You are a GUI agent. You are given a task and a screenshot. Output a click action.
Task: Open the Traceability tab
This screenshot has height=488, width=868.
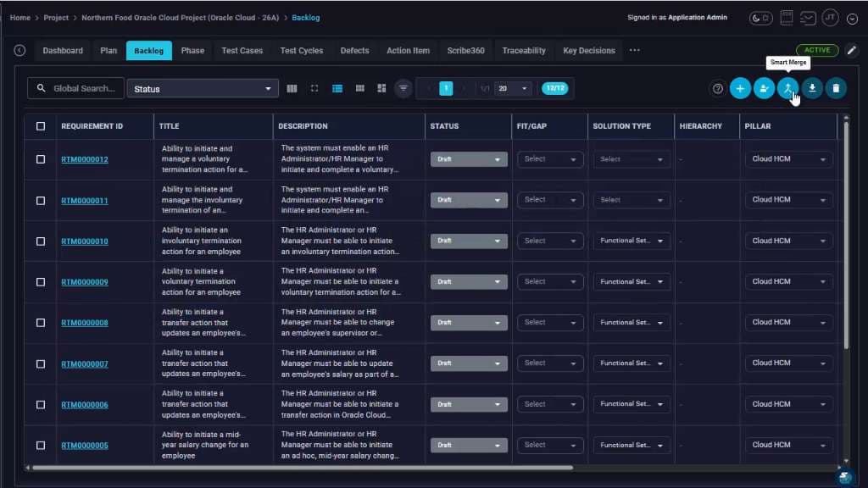524,50
